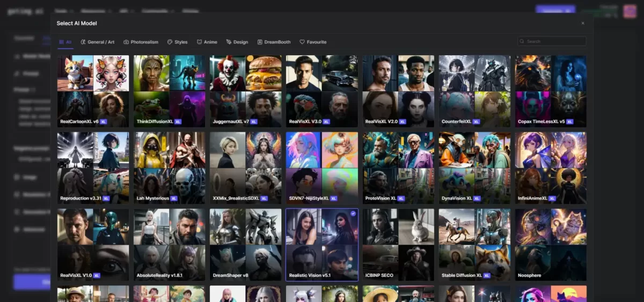Select the Design tab

237,42
